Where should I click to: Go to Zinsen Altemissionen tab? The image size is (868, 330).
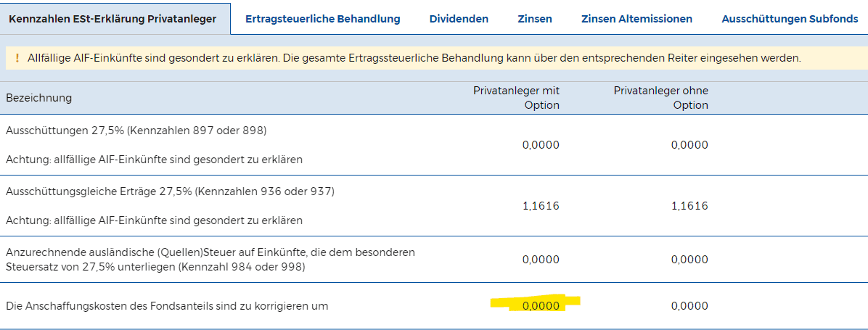[636, 19]
